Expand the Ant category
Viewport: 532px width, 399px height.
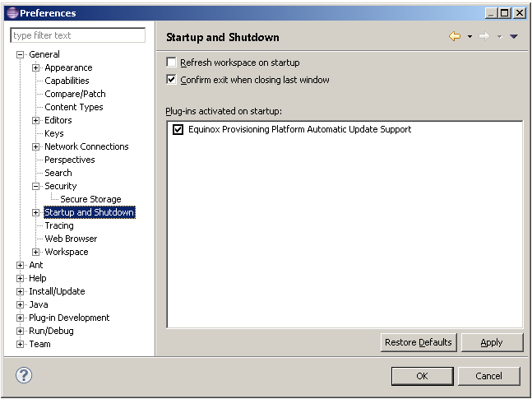pyautogui.click(x=21, y=265)
